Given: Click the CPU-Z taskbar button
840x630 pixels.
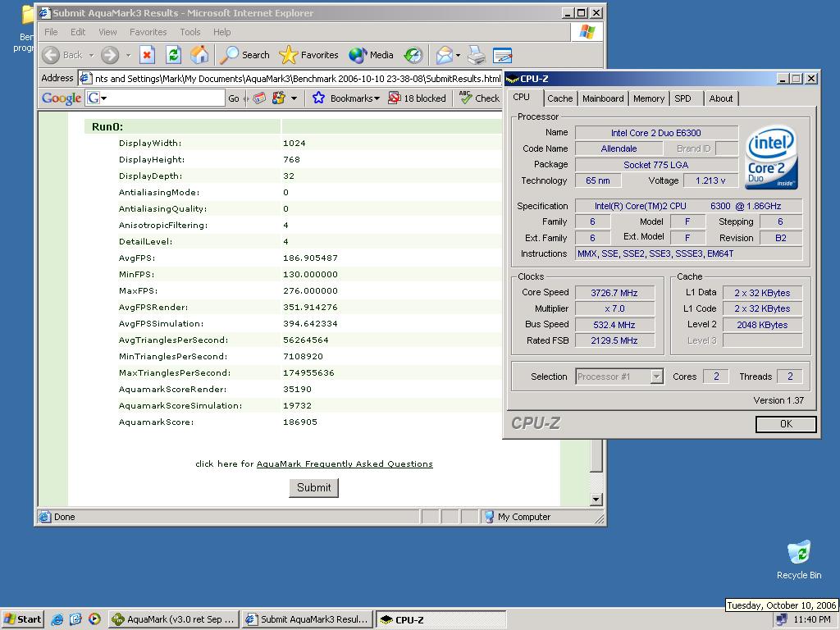Looking at the screenshot, I should pos(441,619).
